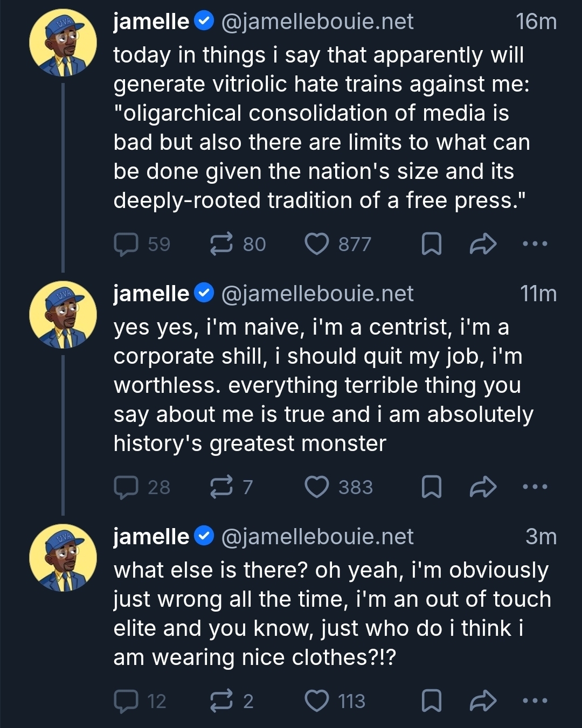
Task: Repost the post with 7 reposts
Action: coord(221,487)
